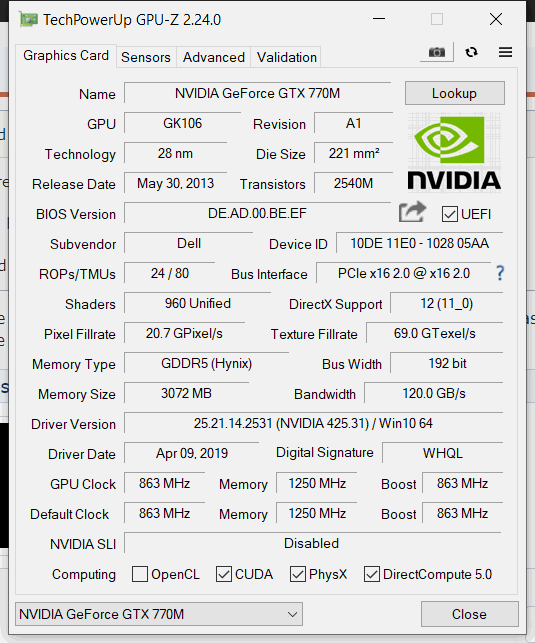The height and width of the screenshot is (643, 535).
Task: Click the refresh arrows icon
Action: click(471, 52)
